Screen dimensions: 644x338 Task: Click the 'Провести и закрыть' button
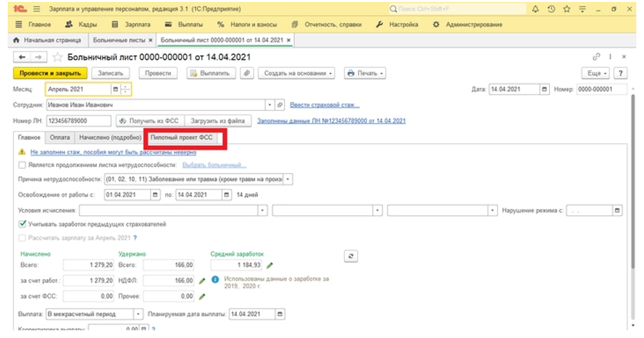49,73
